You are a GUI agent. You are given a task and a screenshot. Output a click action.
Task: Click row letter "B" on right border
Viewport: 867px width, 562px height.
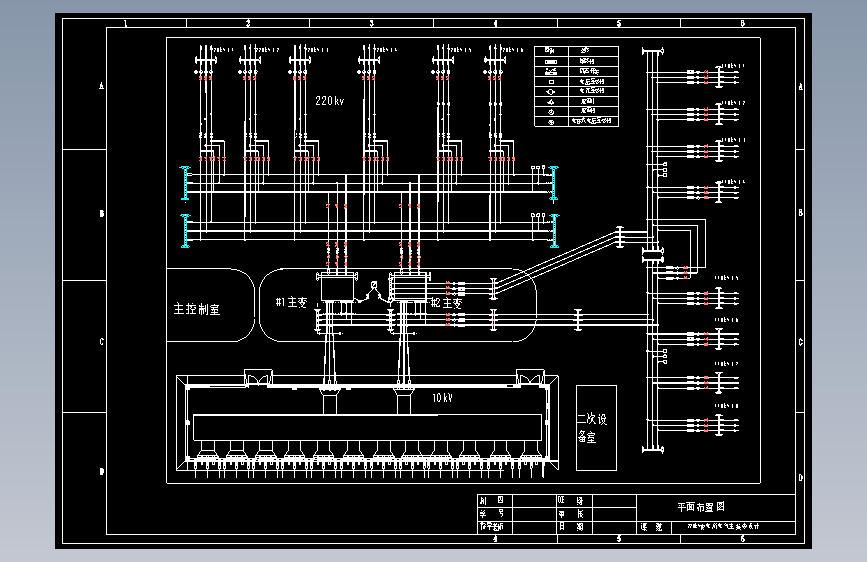click(801, 213)
